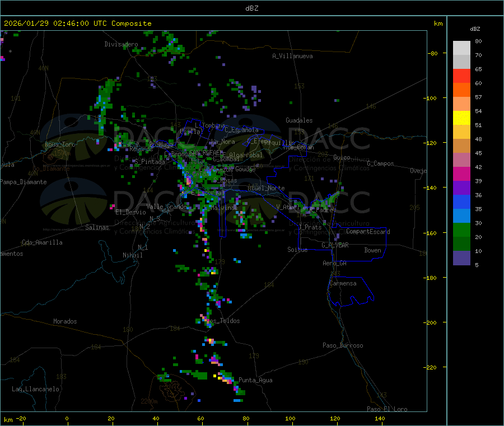Click the Cda_Amarilla map label
Viewport: 504px width, 426px height.
(x=42, y=242)
